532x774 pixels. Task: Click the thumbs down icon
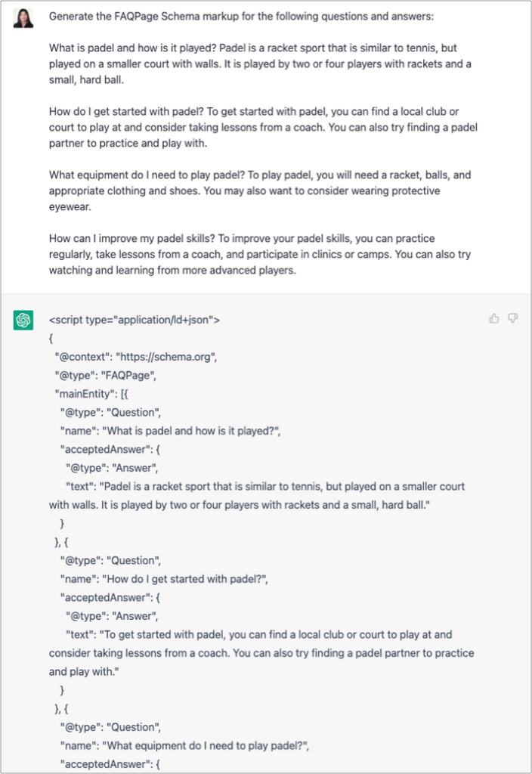click(x=513, y=318)
